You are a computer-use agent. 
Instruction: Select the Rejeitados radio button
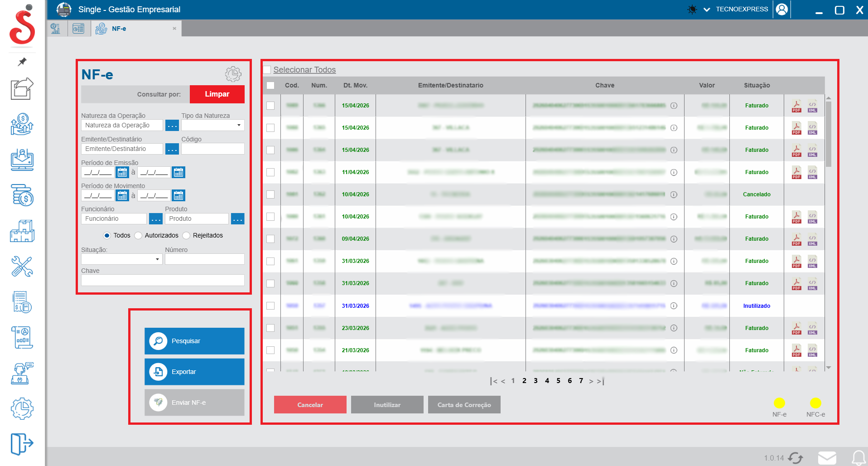coord(186,235)
